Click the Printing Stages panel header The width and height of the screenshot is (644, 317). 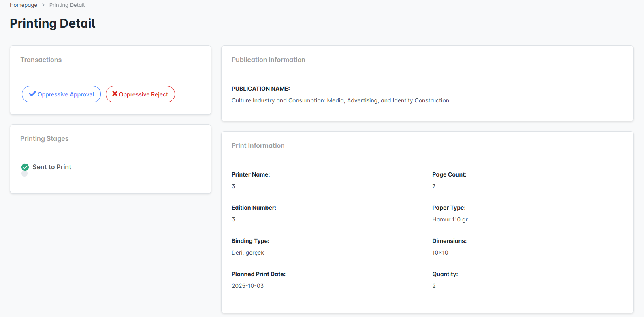pyautogui.click(x=45, y=139)
